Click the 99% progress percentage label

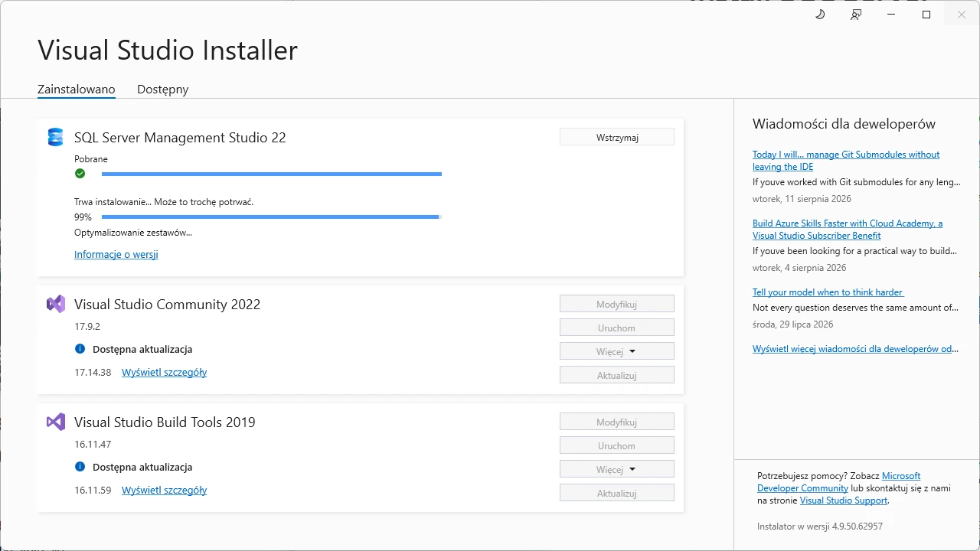pos(83,217)
